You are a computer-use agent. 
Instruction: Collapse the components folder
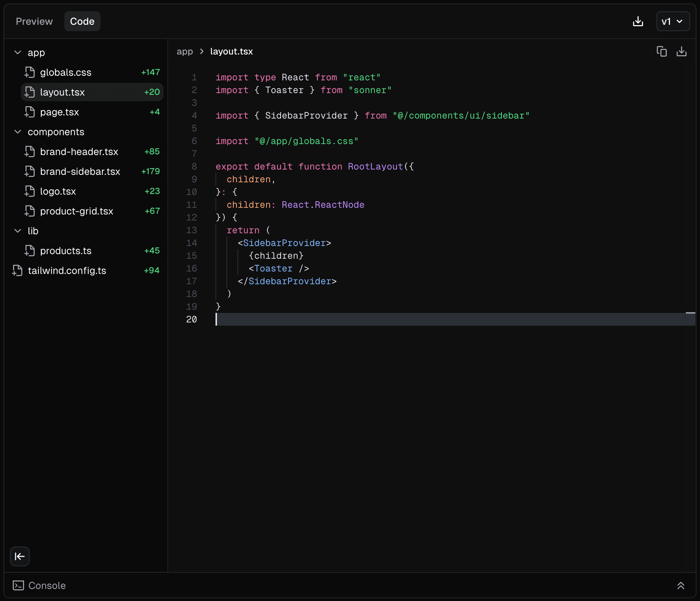click(17, 132)
